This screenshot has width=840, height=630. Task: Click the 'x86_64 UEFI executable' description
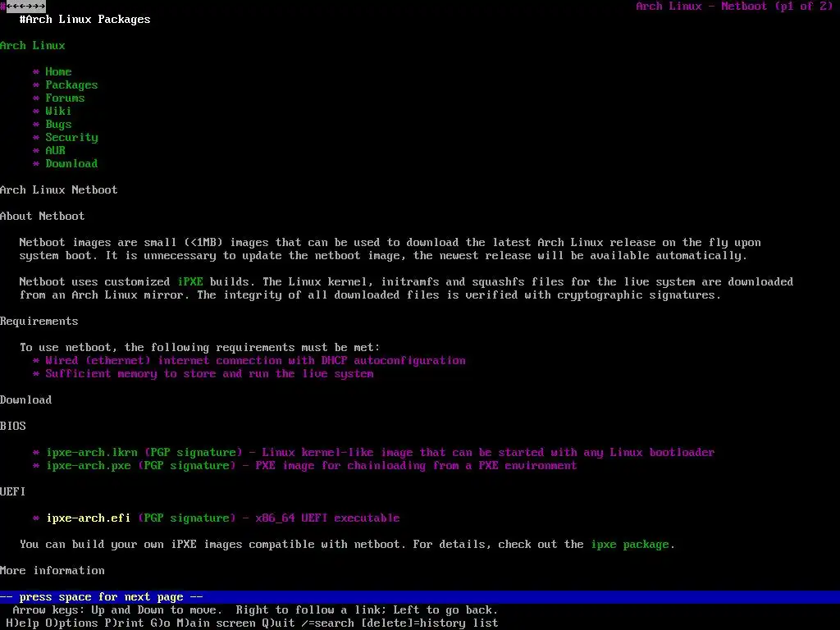click(328, 518)
